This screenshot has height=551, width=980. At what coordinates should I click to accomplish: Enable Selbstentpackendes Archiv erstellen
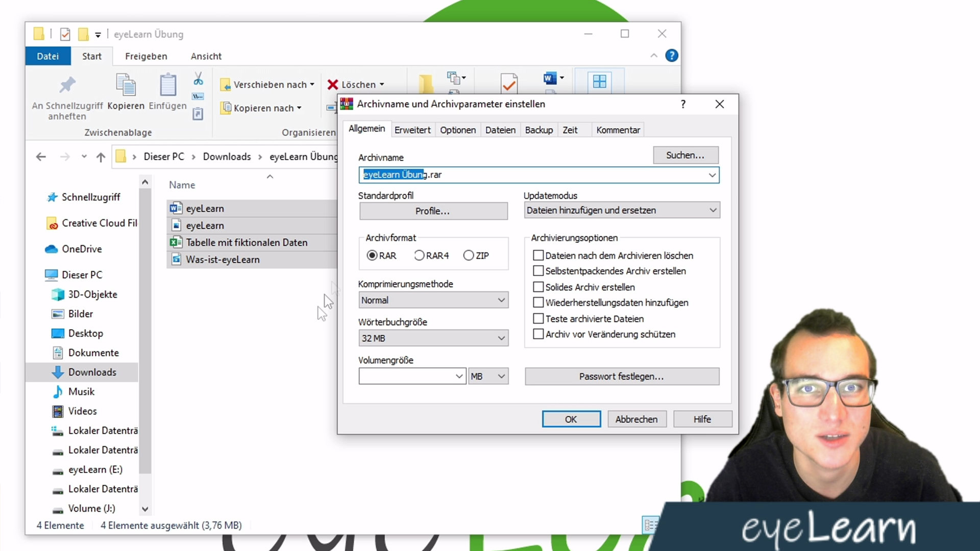(x=538, y=271)
